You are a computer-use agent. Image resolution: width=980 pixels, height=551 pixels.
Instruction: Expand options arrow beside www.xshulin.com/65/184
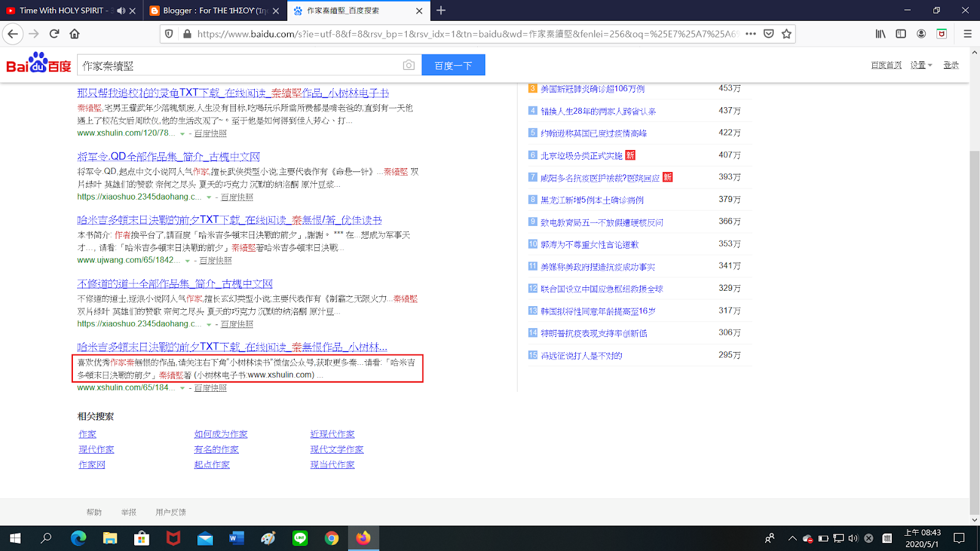coord(182,388)
